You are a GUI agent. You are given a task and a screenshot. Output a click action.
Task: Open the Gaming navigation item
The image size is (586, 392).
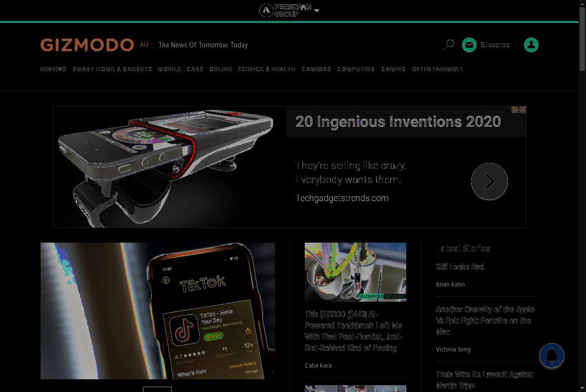(394, 69)
